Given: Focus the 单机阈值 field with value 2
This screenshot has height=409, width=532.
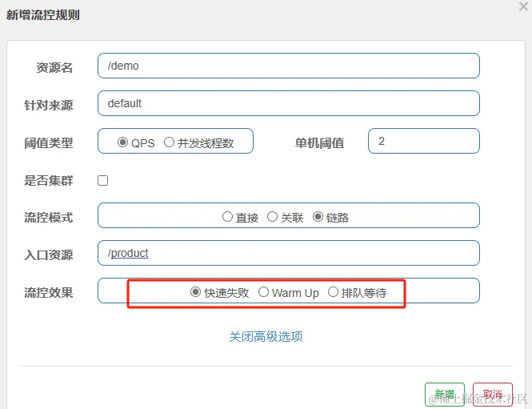Looking at the screenshot, I should [x=424, y=141].
